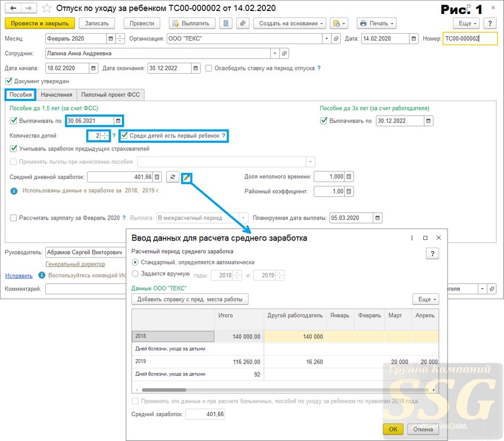504x441 pixels.
Task: Open the main Еще menu in the toolbar
Action: (466, 23)
